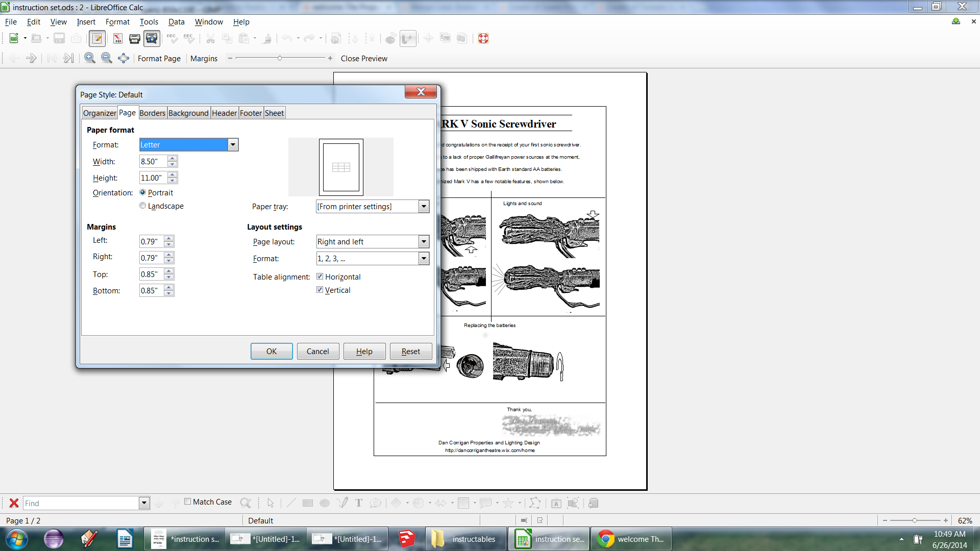Open the paper Format dropdown
Viewport: 980px width, 551px height.
pyautogui.click(x=233, y=145)
